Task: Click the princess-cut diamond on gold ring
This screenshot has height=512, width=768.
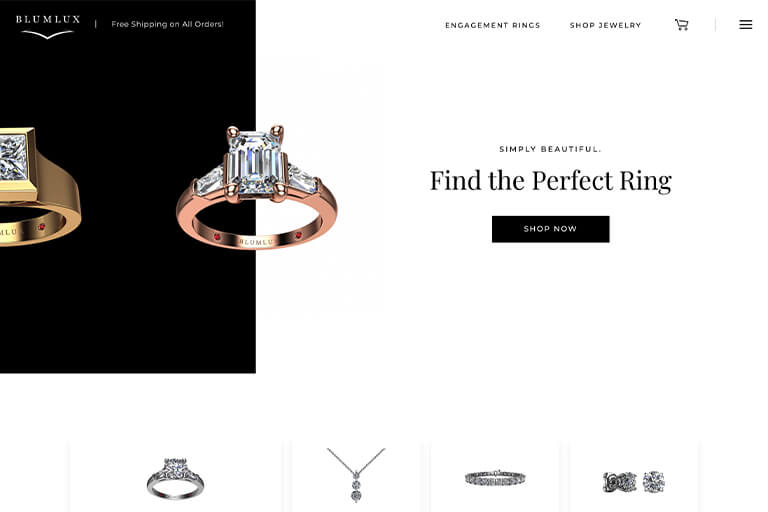Action: point(14,157)
